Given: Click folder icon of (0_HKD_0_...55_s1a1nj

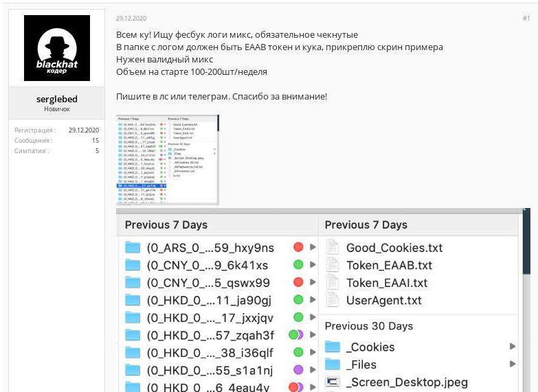Looking at the screenshot, I should pyautogui.click(x=133, y=370).
